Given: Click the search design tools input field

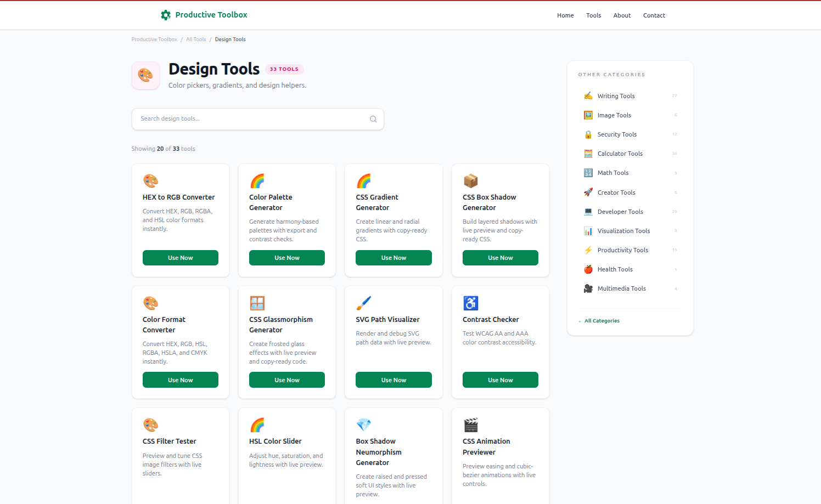Looking at the screenshot, I should pyautogui.click(x=247, y=118).
